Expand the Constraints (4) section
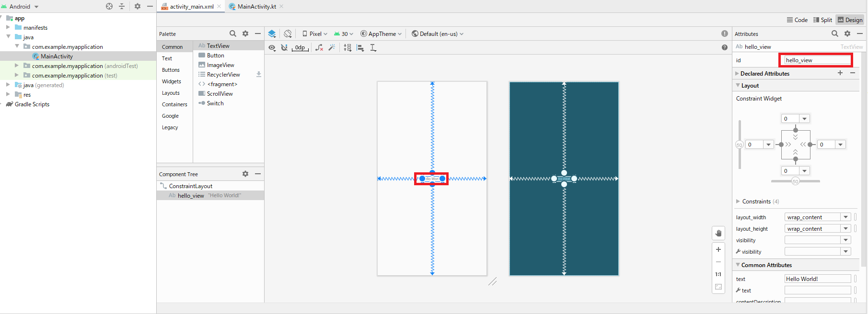 point(738,201)
